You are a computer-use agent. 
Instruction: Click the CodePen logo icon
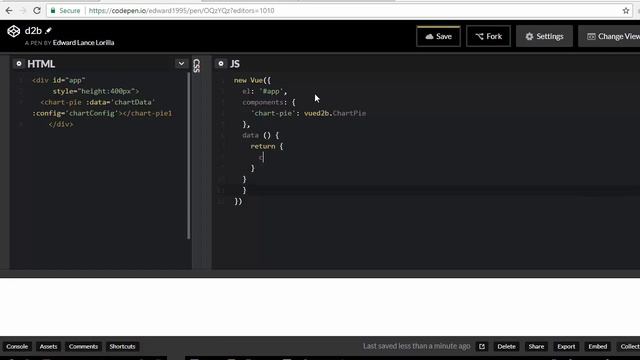click(x=13, y=31)
